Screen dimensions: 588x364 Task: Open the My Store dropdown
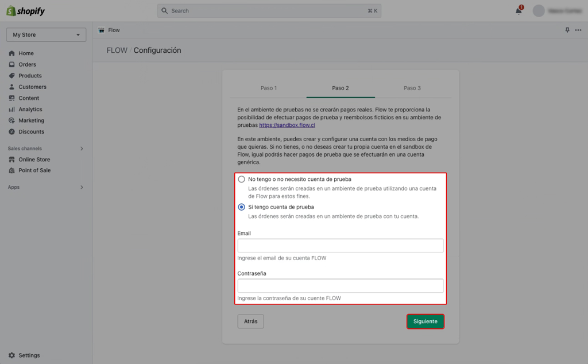tap(46, 34)
